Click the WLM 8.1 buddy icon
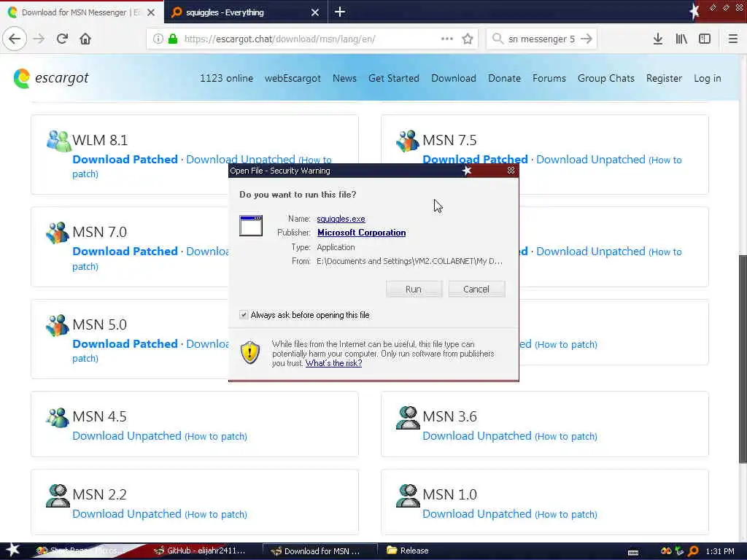The width and height of the screenshot is (747, 560). [x=58, y=141]
